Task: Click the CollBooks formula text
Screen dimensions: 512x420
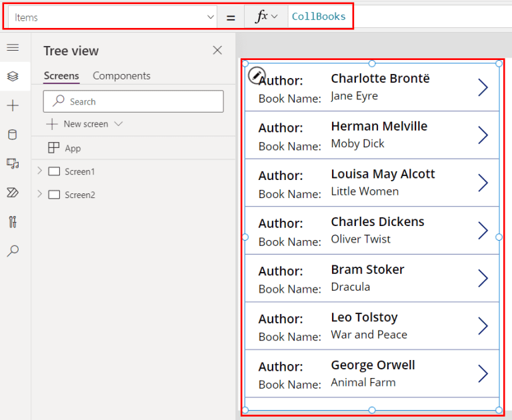Action: click(x=319, y=16)
